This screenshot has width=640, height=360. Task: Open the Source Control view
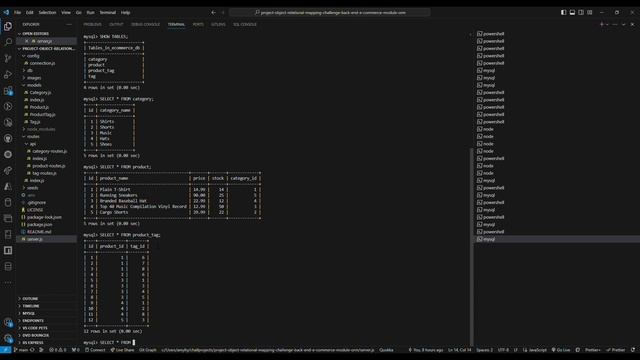(8, 58)
